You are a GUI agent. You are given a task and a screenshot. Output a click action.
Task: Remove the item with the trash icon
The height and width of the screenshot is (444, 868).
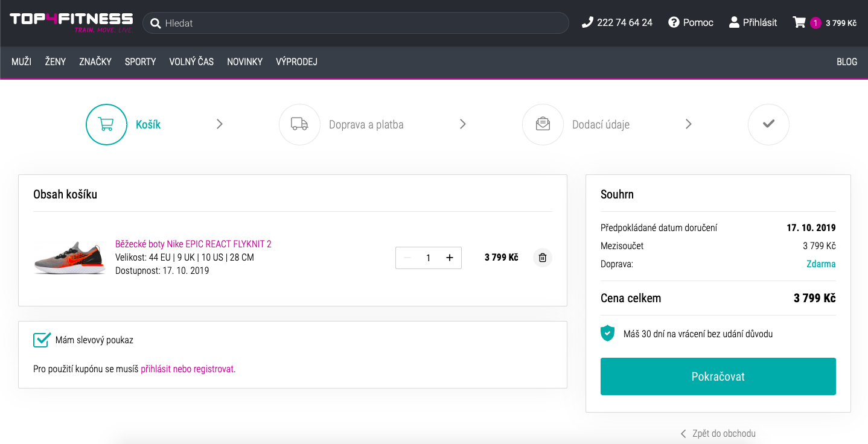(543, 258)
